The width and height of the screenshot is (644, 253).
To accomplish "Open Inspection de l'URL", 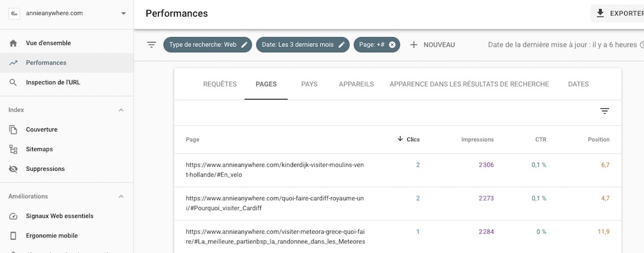I will coord(53,83).
